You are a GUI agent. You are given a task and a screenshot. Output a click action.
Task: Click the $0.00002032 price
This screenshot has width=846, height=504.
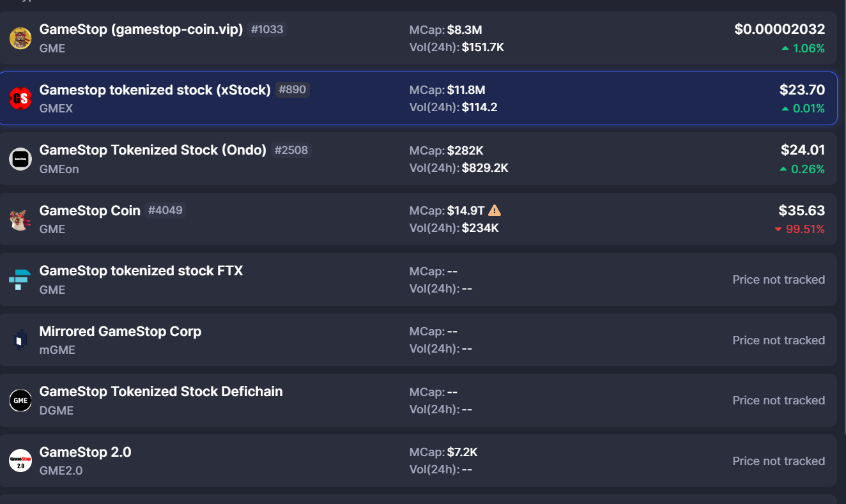tap(780, 29)
